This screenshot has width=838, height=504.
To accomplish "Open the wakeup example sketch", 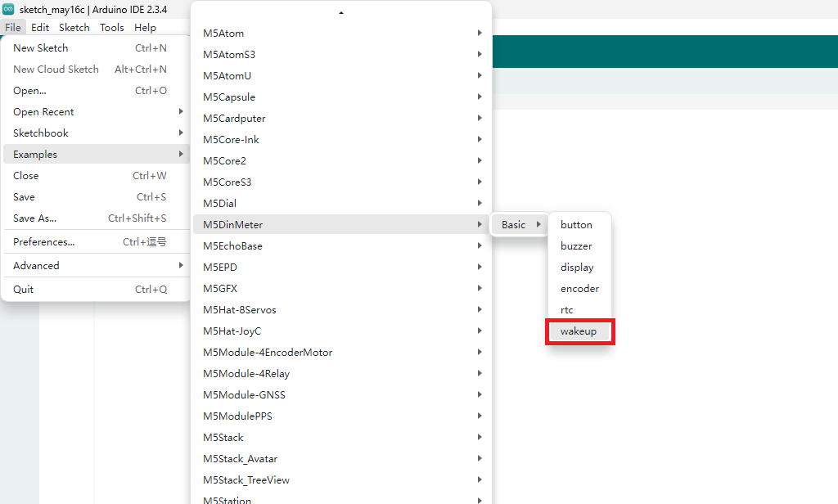I will click(x=579, y=331).
